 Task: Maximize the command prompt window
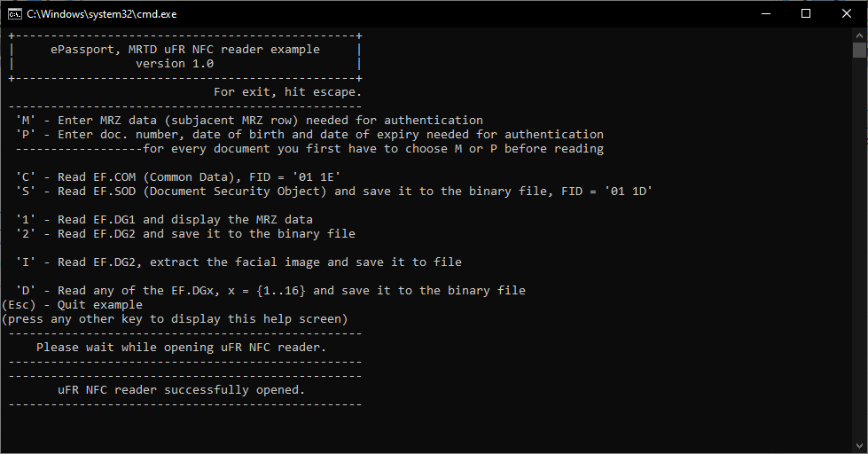(806, 14)
